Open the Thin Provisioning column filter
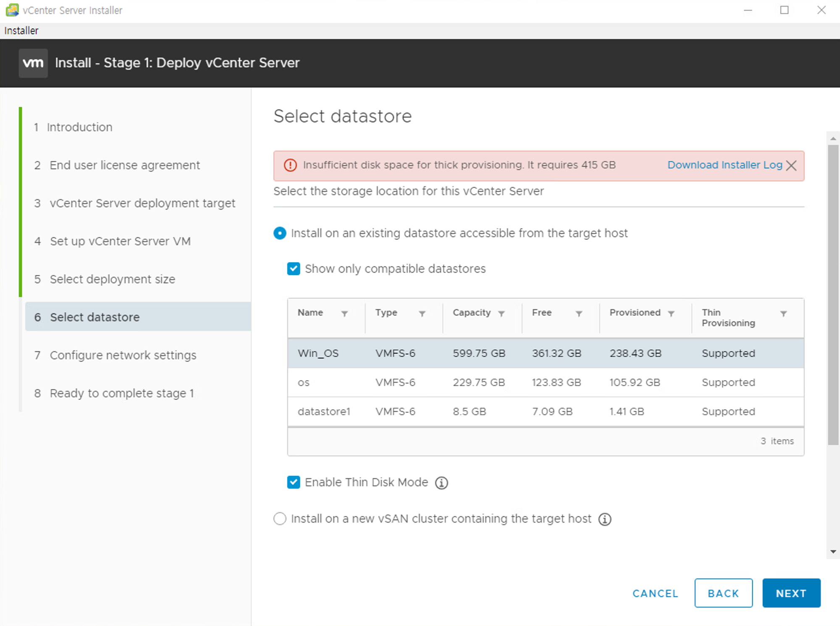This screenshot has height=626, width=840. coord(783,313)
